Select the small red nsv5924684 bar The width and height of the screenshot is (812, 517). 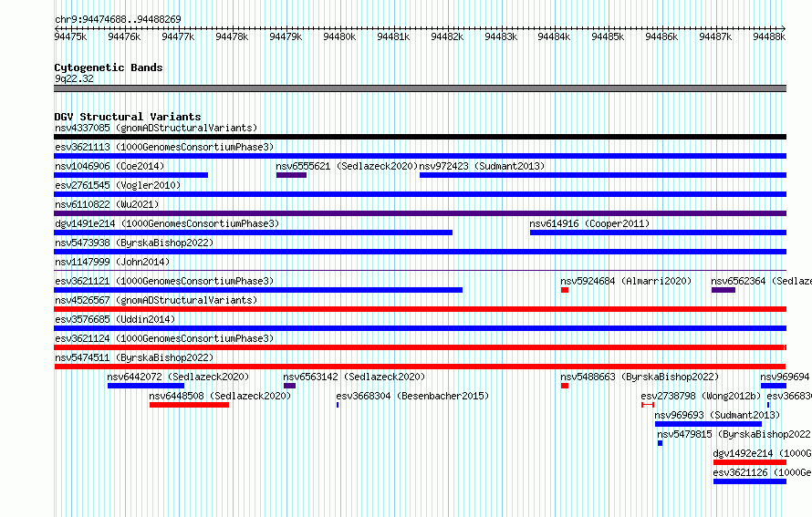(x=565, y=290)
